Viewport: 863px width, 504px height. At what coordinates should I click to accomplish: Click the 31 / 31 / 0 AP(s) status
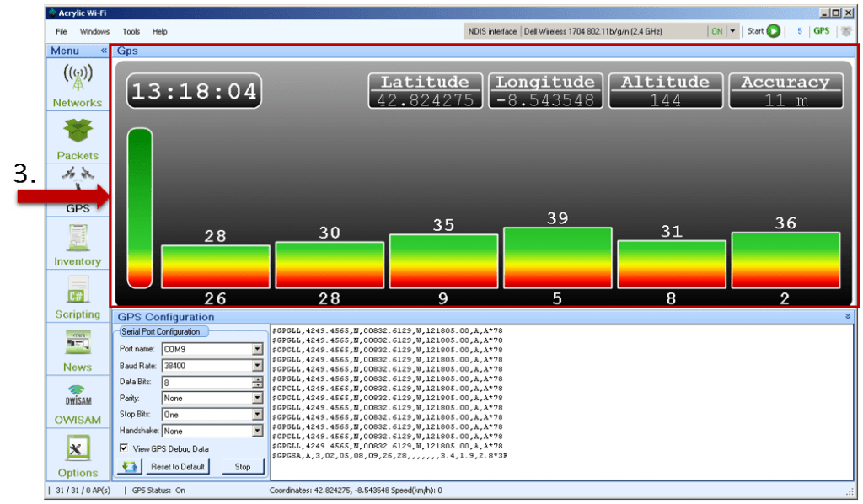[x=83, y=490]
